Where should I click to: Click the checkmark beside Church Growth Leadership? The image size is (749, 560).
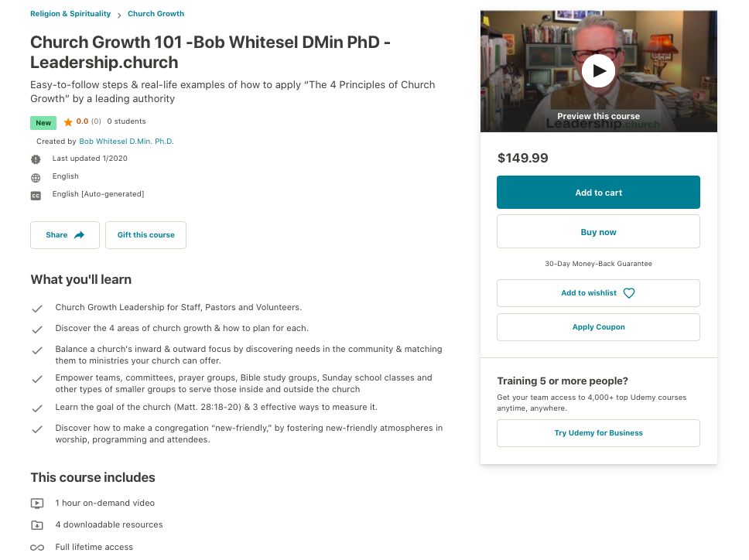[36, 309]
